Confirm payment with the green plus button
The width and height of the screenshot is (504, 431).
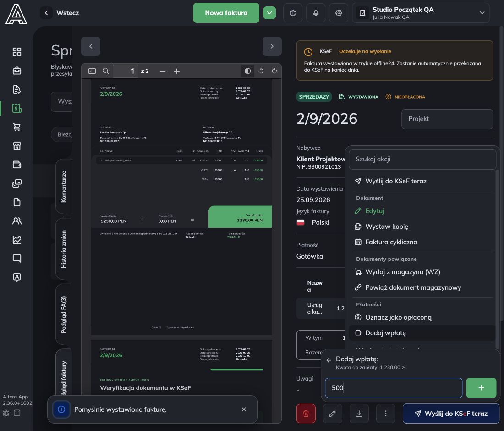click(481, 388)
